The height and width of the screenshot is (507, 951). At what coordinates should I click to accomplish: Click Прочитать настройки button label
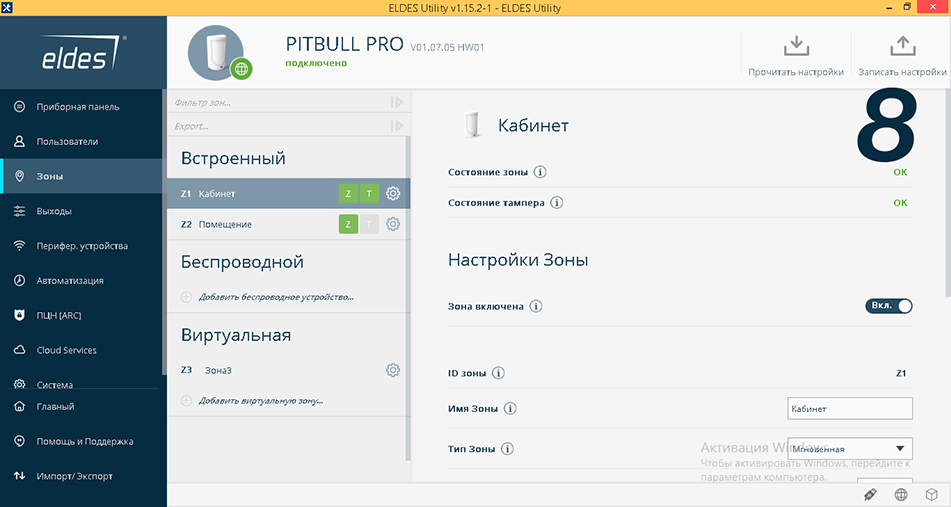tap(796, 72)
